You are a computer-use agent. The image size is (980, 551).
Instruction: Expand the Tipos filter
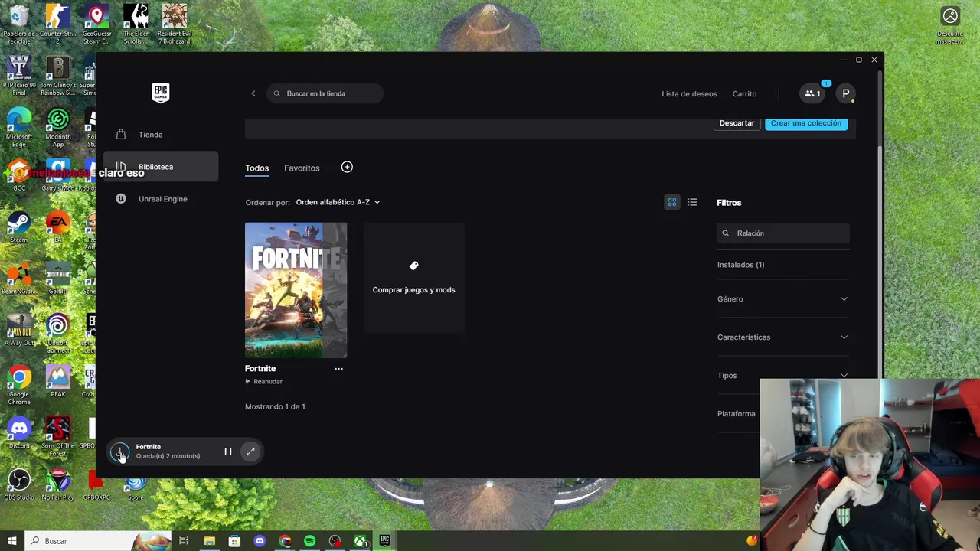783,376
